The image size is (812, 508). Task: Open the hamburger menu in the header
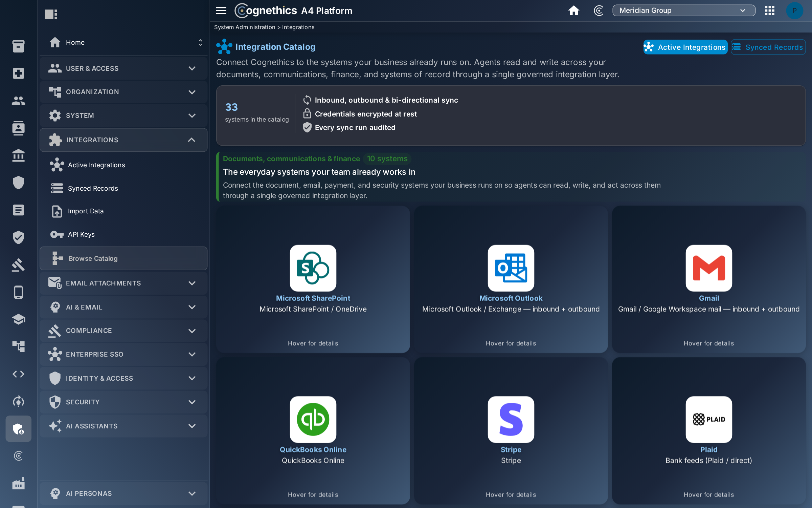coord(221,10)
